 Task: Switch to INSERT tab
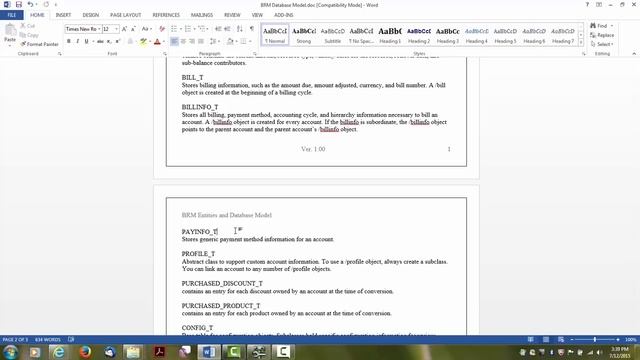click(x=63, y=15)
